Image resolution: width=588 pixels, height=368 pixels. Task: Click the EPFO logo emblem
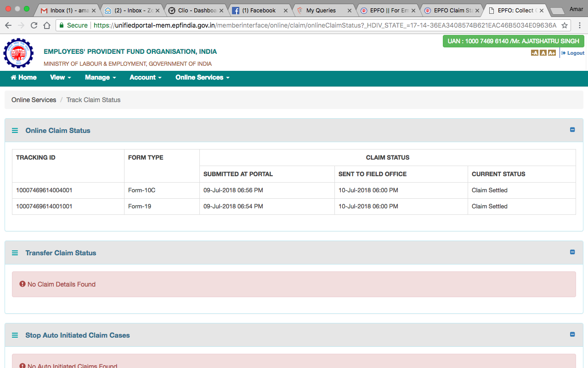pyautogui.click(x=18, y=53)
